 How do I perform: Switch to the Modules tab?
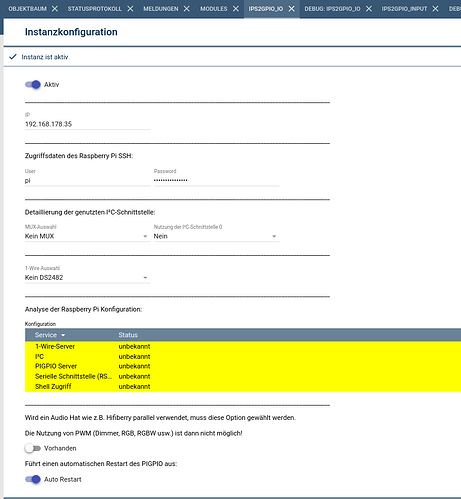(x=214, y=9)
